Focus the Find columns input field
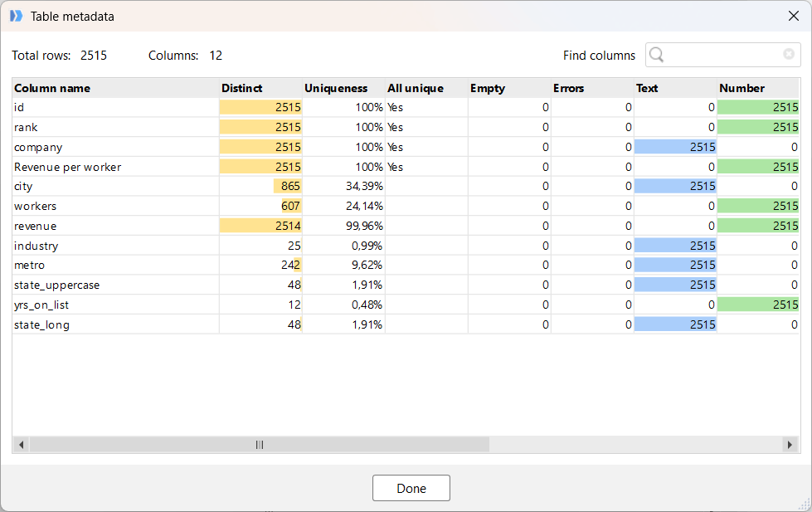The image size is (812, 512). click(x=723, y=55)
